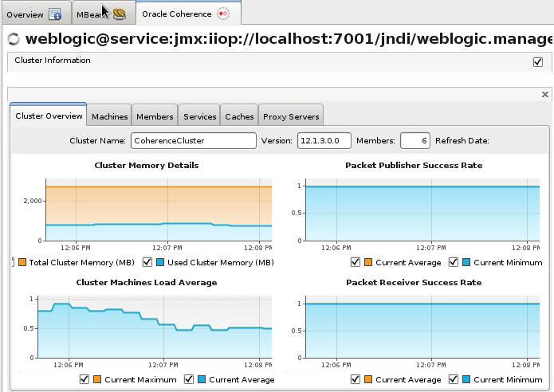The width and height of the screenshot is (554, 392).
Task: Open the Overview tab
Action: [37, 14]
